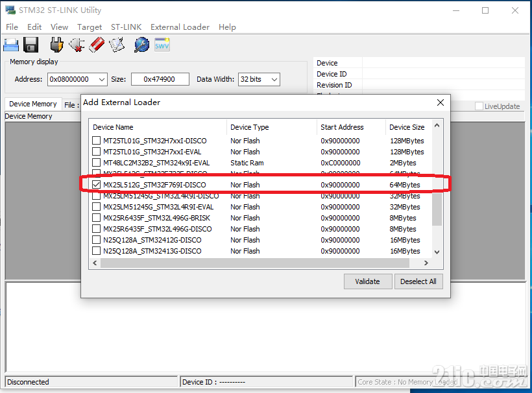Check N25Q128A_STM32413G-DISCO loader
Screen dimensions: 532x393
click(97, 250)
